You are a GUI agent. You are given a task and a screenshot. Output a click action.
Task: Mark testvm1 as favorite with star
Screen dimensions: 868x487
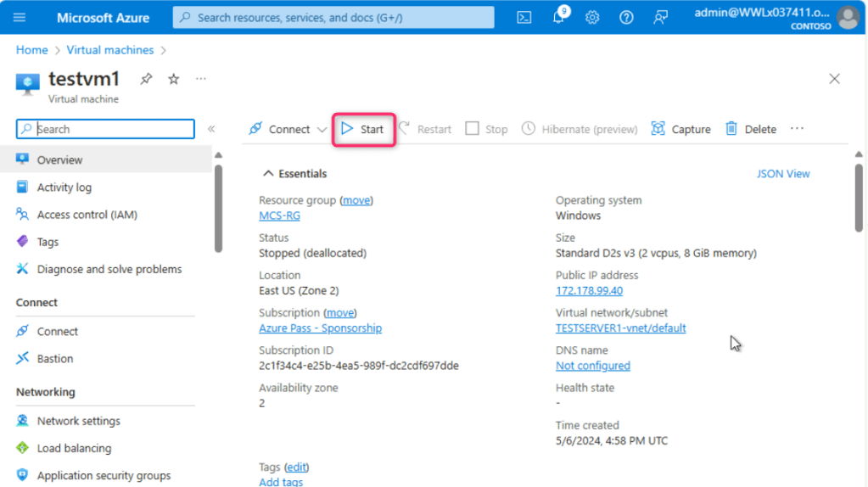tap(173, 79)
